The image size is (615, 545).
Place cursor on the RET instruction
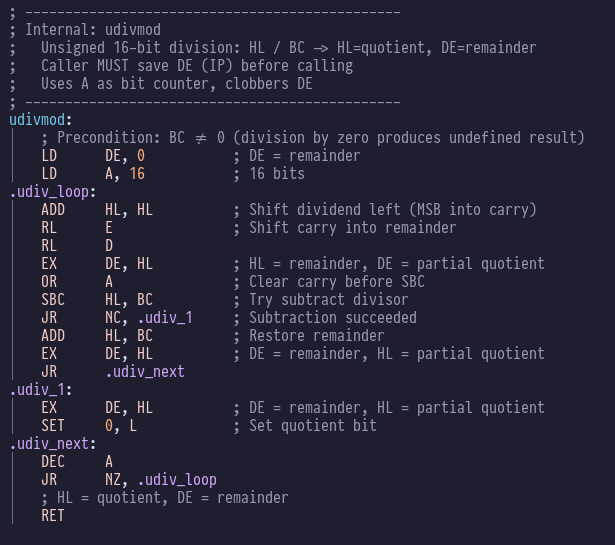[x=53, y=516]
